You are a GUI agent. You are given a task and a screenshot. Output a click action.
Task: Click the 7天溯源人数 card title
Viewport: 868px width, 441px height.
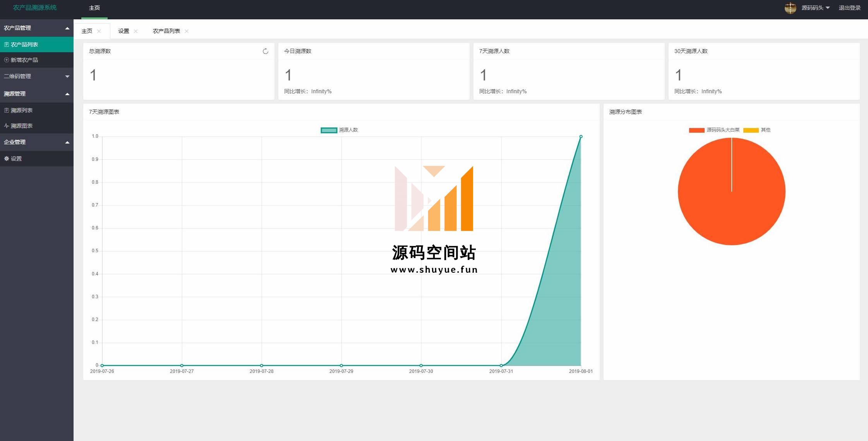tap(494, 51)
